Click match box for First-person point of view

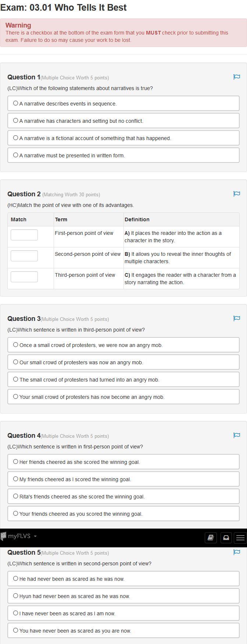24,235
